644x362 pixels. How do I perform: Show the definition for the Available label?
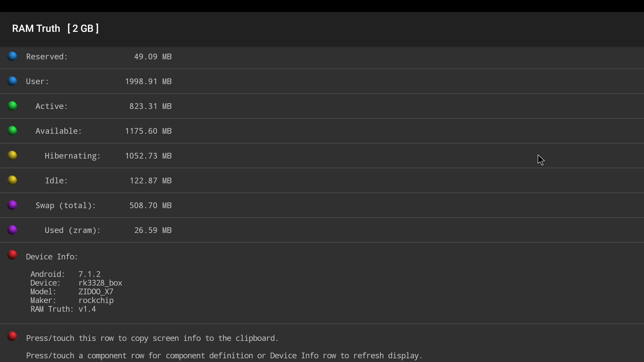coord(59,131)
